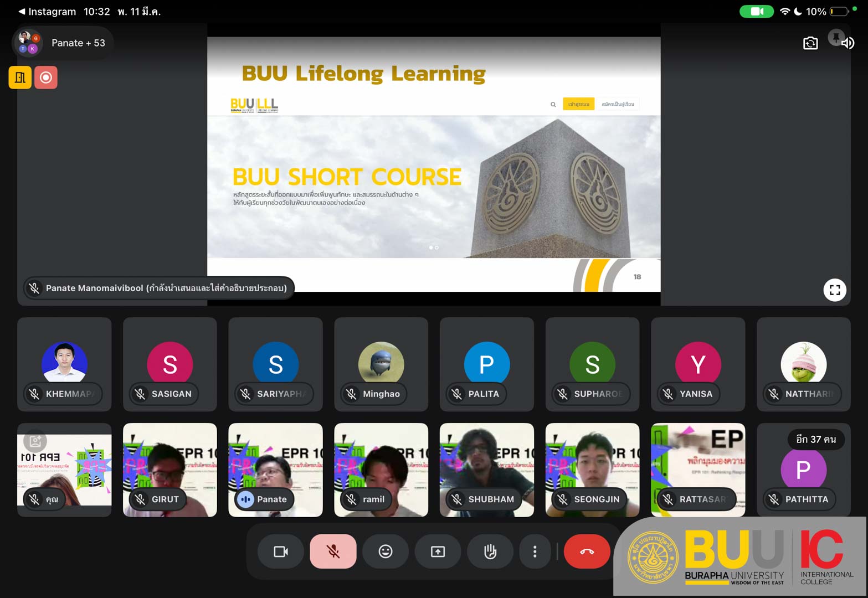
Task: Go back to Instagram app
Action: (47, 12)
